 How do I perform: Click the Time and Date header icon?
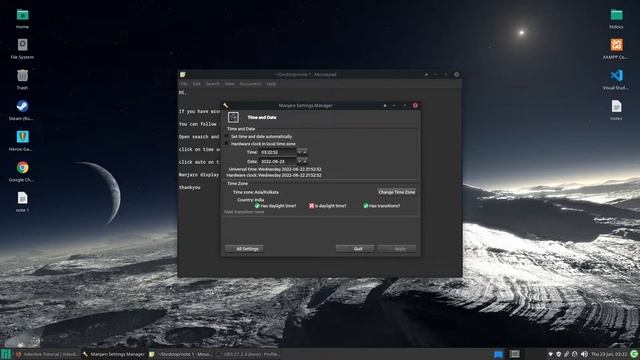coord(233,118)
